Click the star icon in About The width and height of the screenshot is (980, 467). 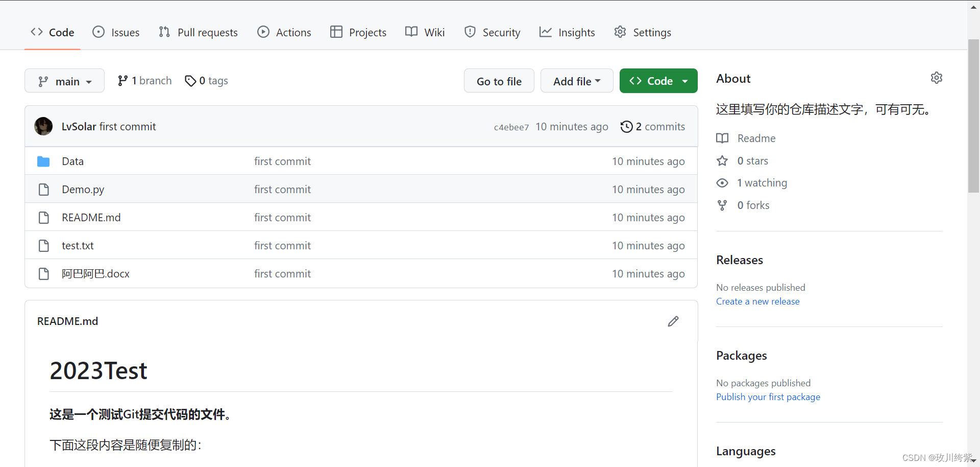click(x=722, y=160)
